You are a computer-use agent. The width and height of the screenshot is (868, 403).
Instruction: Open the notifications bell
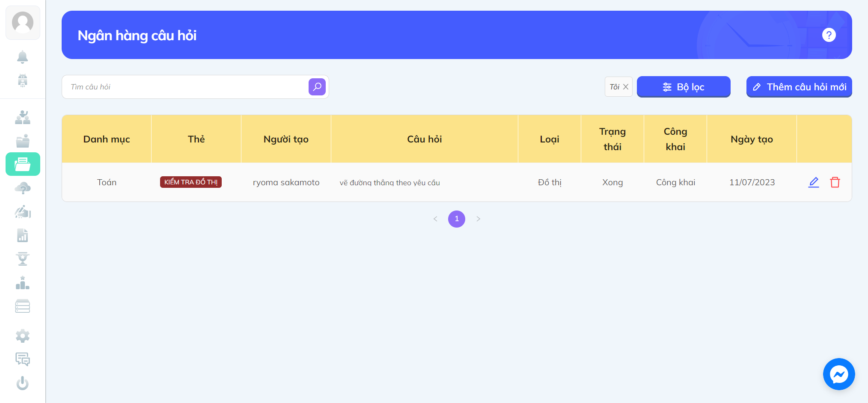(x=23, y=57)
